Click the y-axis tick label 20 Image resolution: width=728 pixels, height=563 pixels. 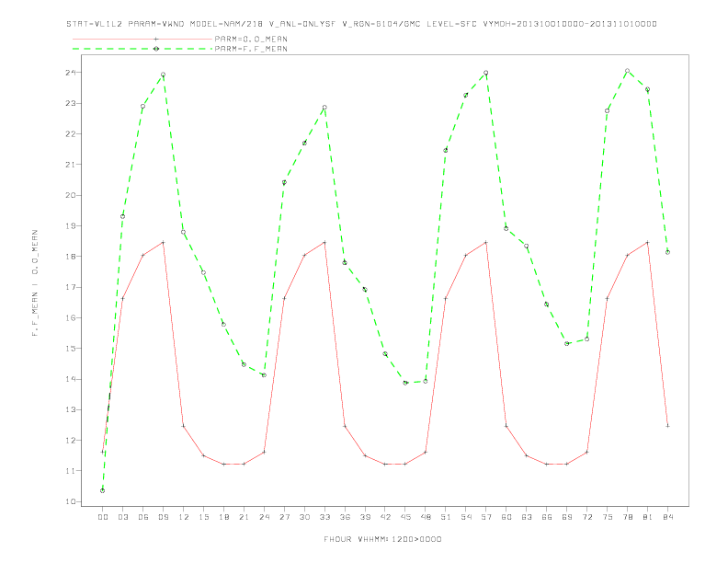coord(71,195)
